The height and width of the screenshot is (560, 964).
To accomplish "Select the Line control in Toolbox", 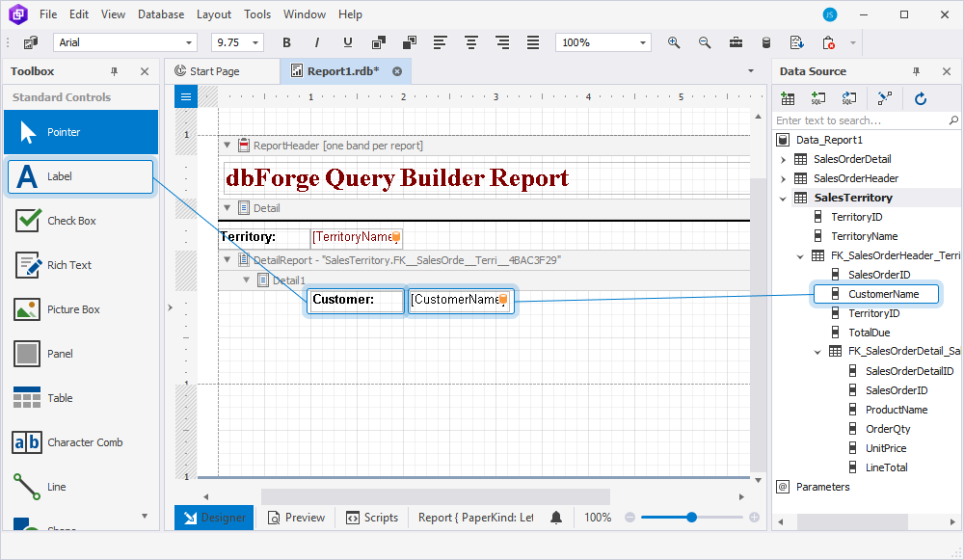I will [81, 486].
